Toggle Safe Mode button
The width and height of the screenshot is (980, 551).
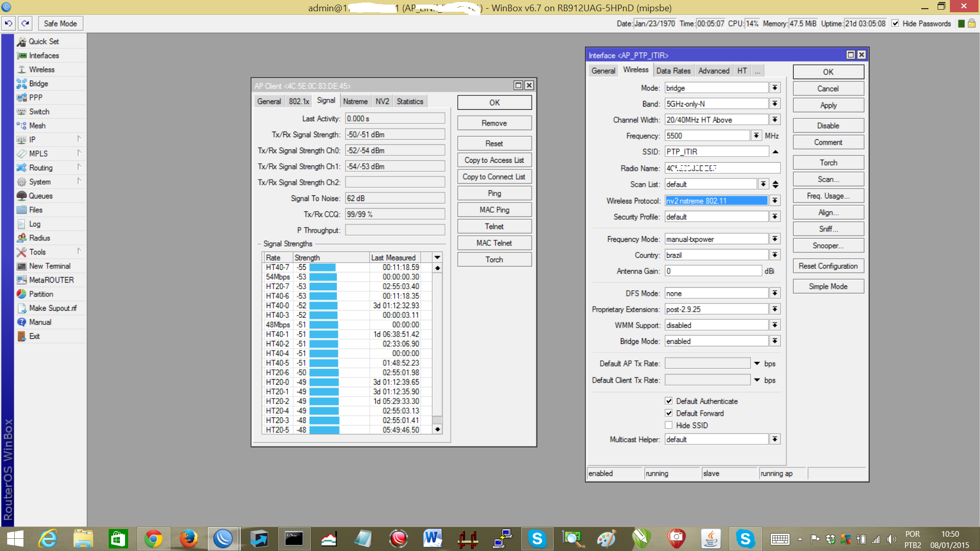coord(60,23)
